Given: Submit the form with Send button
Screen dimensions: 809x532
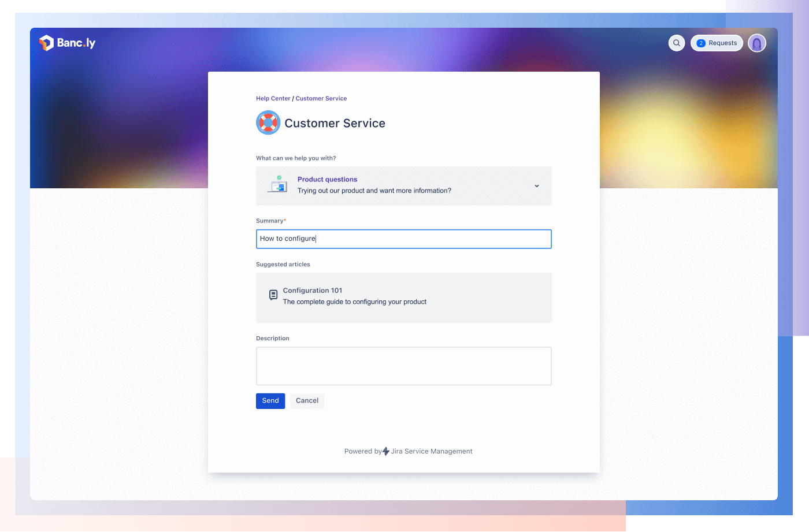Looking at the screenshot, I should click(x=270, y=401).
